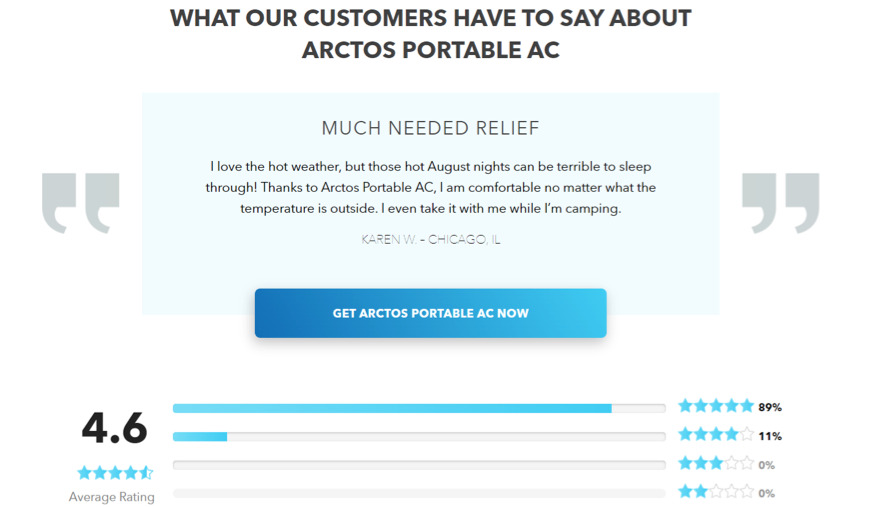885x507 pixels.
Task: Click the empty three-star progress bar
Action: point(419,465)
